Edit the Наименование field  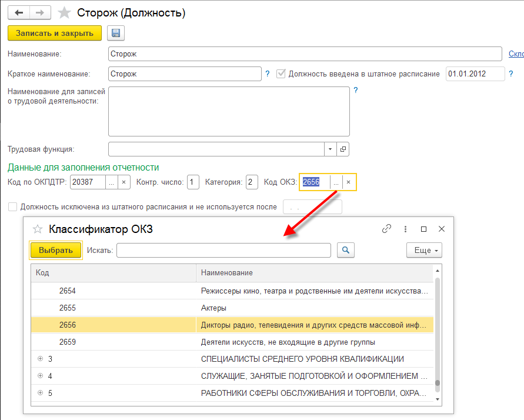click(305, 54)
